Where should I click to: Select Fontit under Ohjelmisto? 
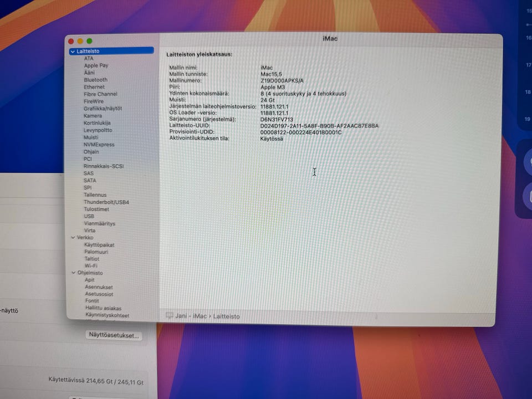(x=92, y=301)
